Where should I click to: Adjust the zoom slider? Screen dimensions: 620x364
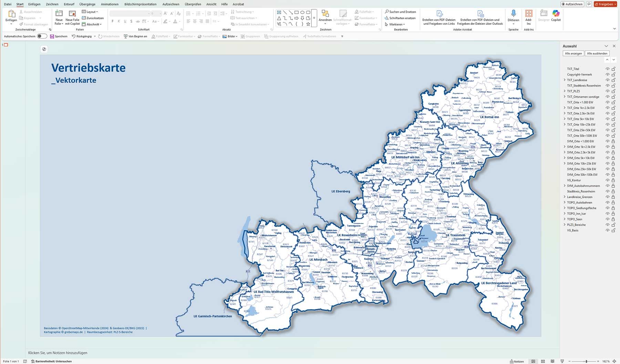[586, 361]
